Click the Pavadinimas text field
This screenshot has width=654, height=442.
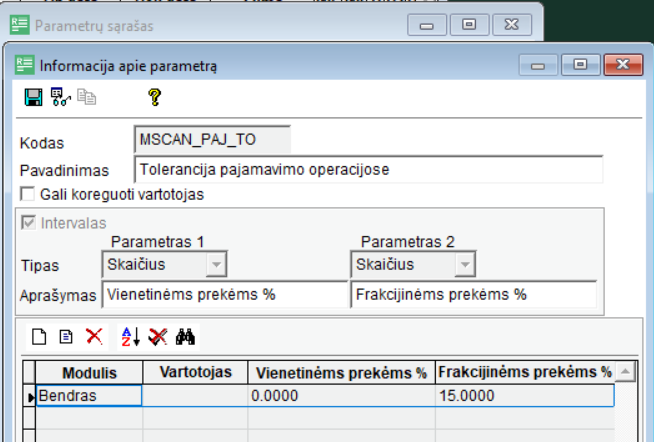click(x=368, y=169)
